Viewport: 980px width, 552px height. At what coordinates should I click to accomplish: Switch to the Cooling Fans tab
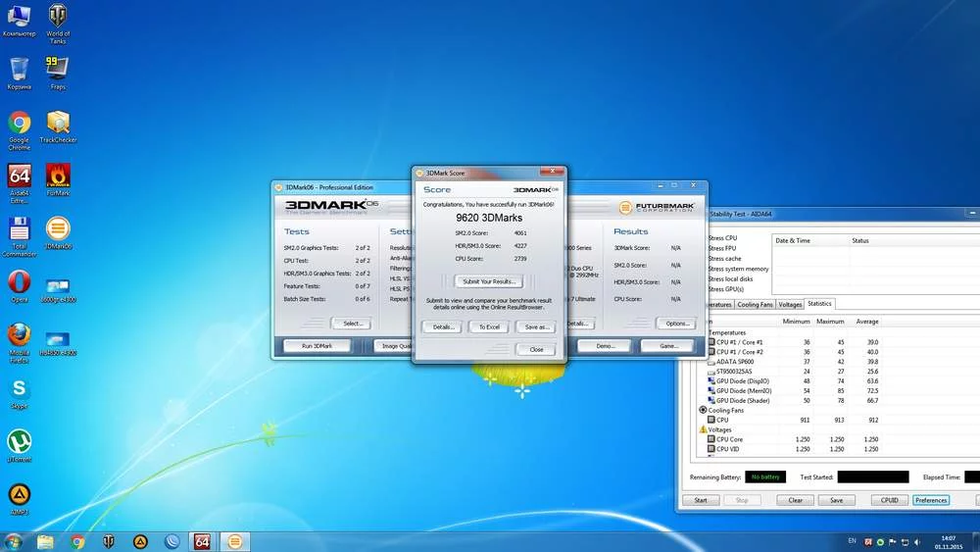tap(755, 304)
